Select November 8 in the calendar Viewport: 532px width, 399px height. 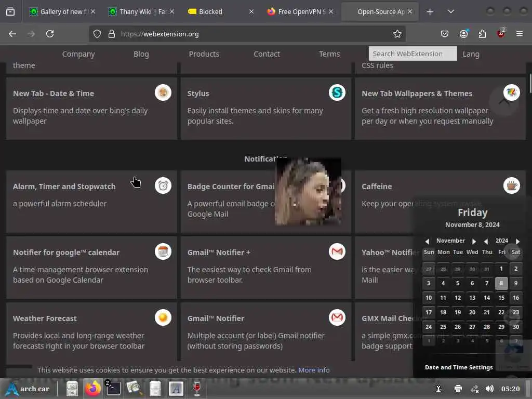click(x=501, y=283)
